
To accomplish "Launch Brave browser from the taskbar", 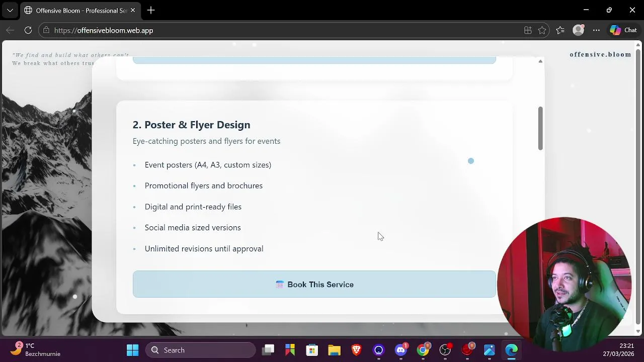I will pos(357,350).
